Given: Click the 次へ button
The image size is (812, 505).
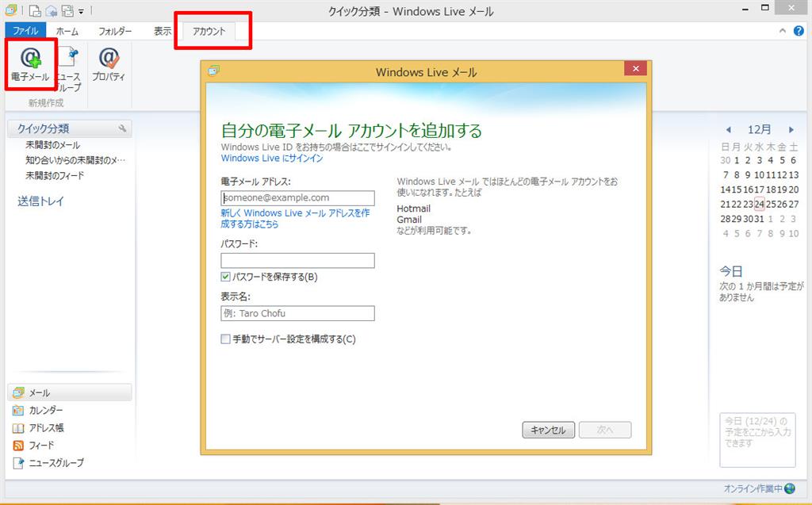Looking at the screenshot, I should click(605, 430).
